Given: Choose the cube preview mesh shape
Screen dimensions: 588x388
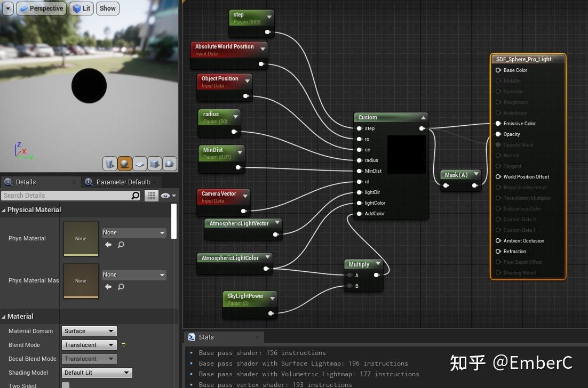Looking at the screenshot, I should [x=155, y=164].
